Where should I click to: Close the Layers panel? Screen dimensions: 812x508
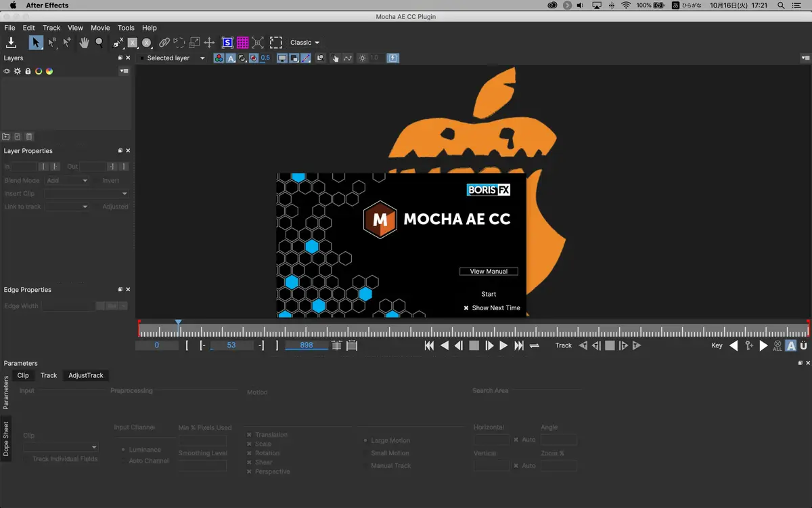tap(128, 58)
